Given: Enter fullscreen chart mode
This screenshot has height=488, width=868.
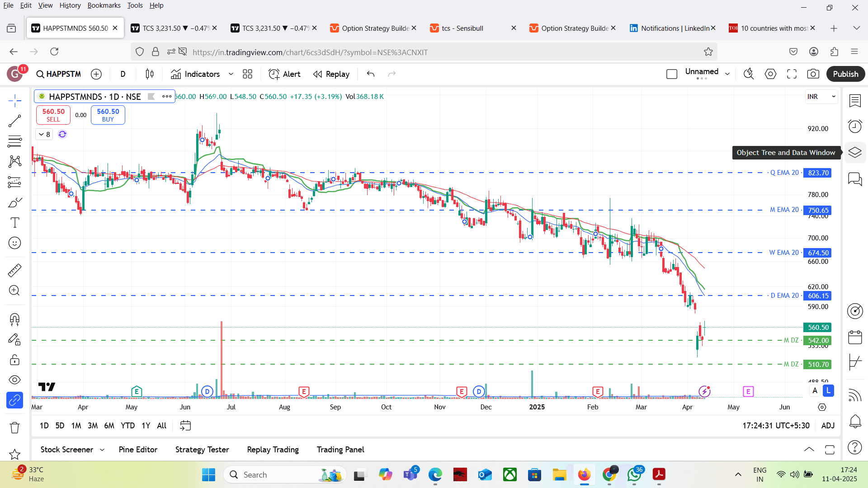Looking at the screenshot, I should click(792, 74).
